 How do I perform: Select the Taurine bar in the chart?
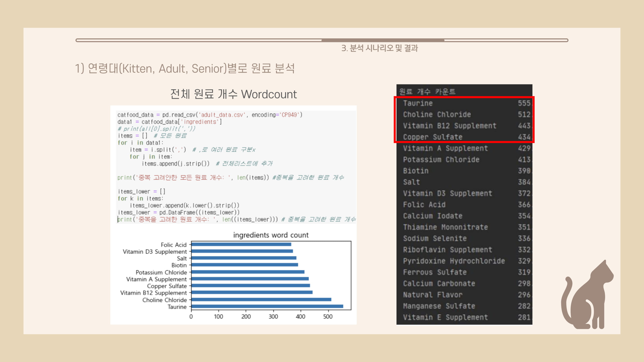[x=265, y=307]
